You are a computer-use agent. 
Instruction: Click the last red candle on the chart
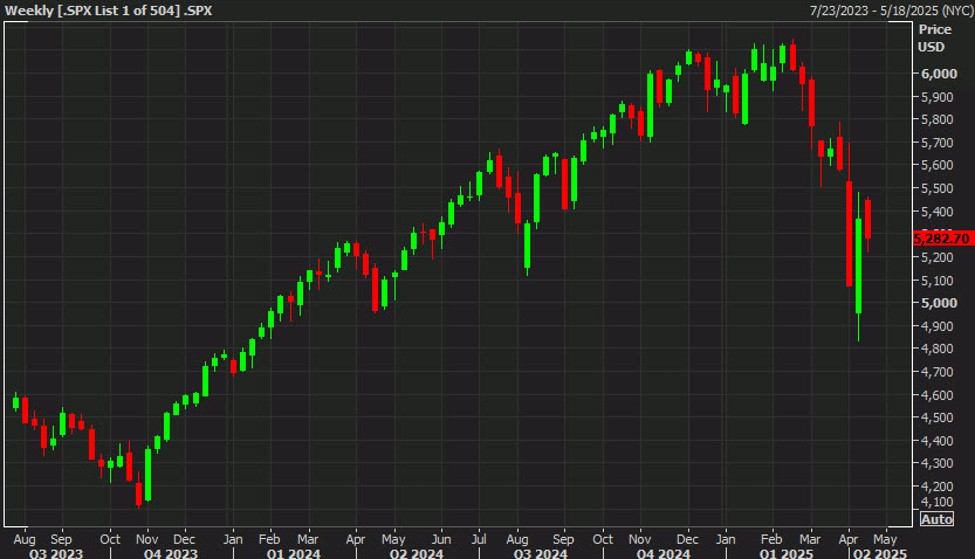pos(868,219)
